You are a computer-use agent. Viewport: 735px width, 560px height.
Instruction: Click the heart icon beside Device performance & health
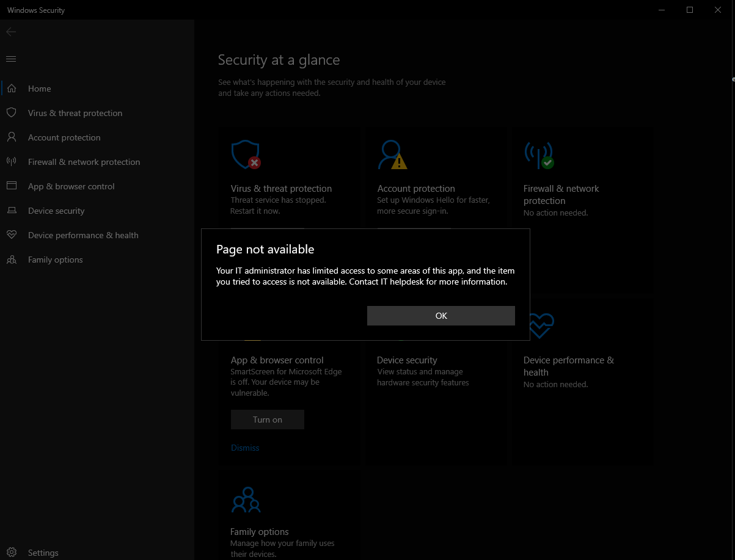(x=11, y=235)
